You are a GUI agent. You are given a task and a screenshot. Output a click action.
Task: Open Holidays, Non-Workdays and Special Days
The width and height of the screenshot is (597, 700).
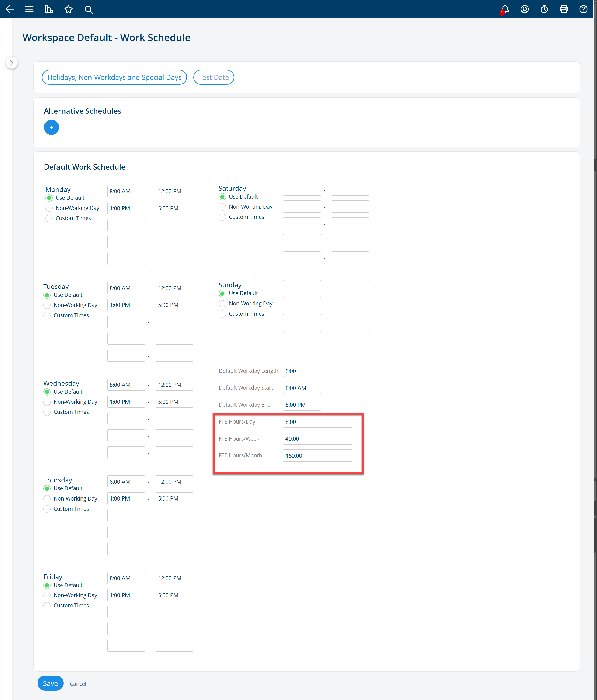(x=114, y=77)
